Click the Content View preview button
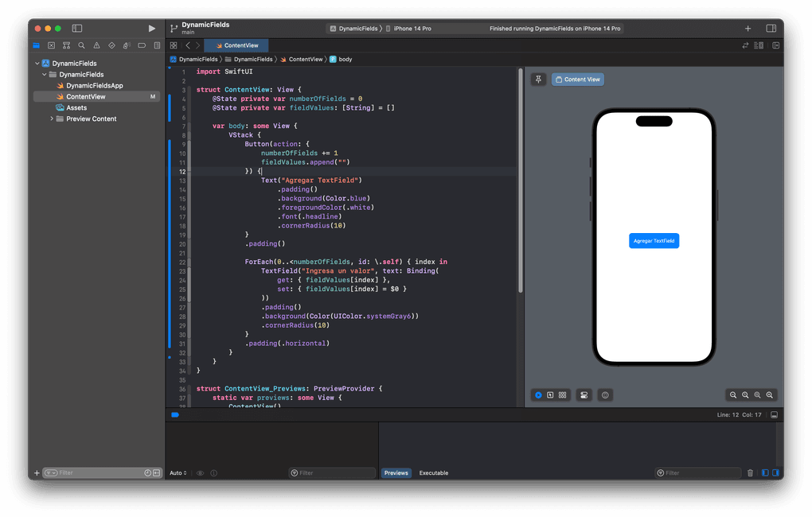The width and height of the screenshot is (812, 517). [578, 80]
